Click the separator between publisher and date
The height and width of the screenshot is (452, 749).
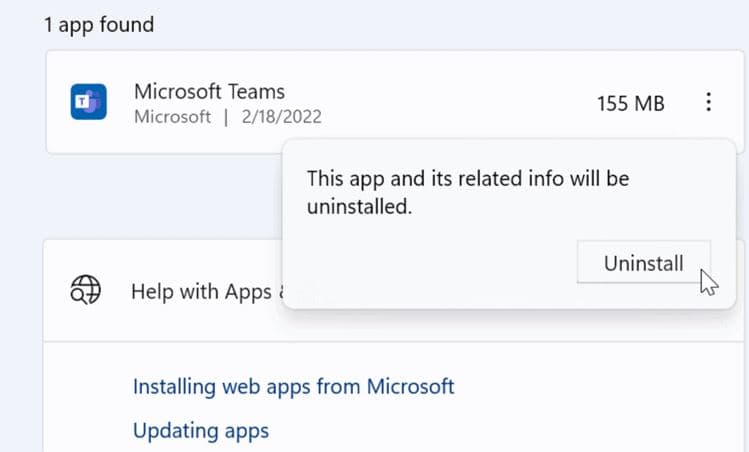click(x=226, y=117)
